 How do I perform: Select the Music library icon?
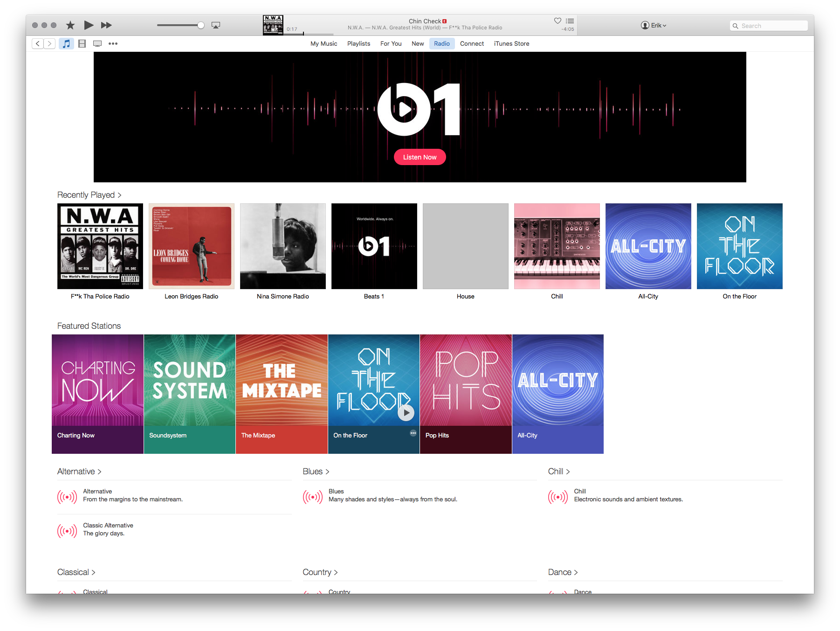[66, 43]
